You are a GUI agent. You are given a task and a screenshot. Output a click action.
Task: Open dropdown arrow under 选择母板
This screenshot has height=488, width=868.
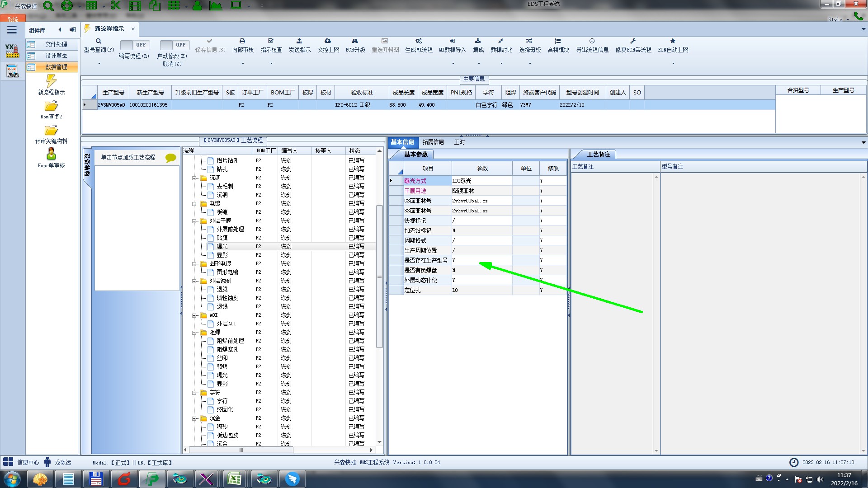(x=529, y=64)
